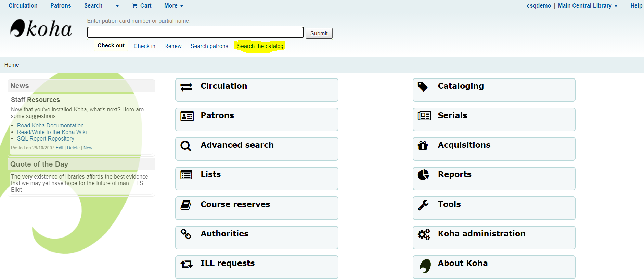Open the Tools module label
This screenshot has height=280, width=644.
[449, 204]
